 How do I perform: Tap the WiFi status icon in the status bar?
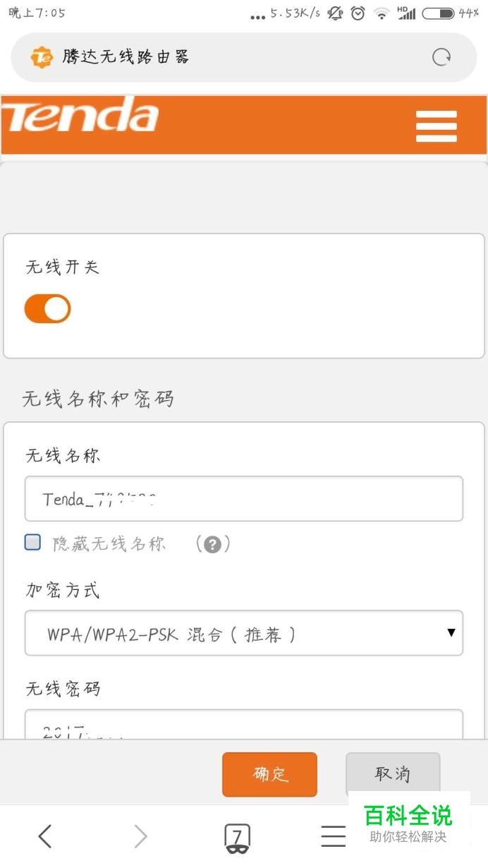382,13
